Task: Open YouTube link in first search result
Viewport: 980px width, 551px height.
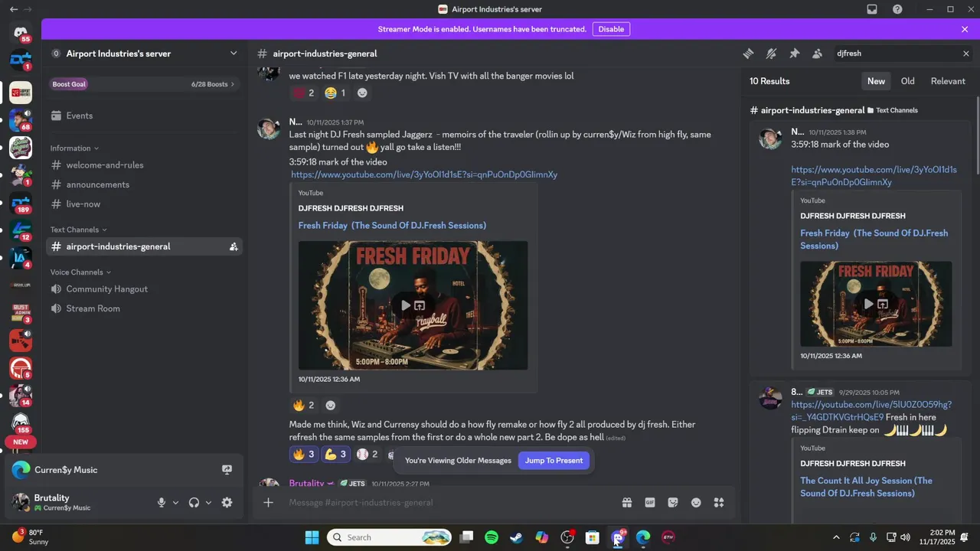Action: pos(874,176)
